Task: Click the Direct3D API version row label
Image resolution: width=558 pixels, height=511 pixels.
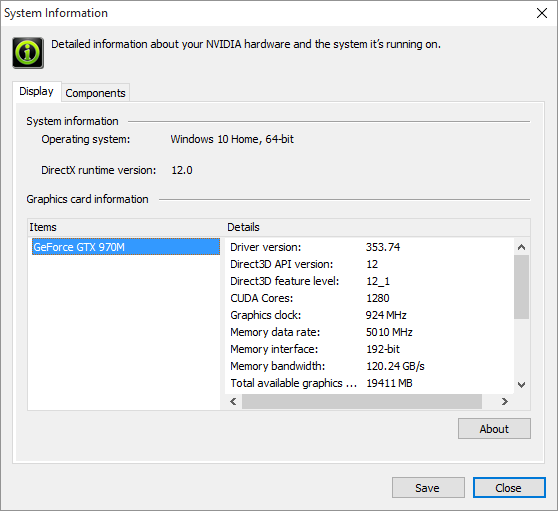Action: coord(281,264)
